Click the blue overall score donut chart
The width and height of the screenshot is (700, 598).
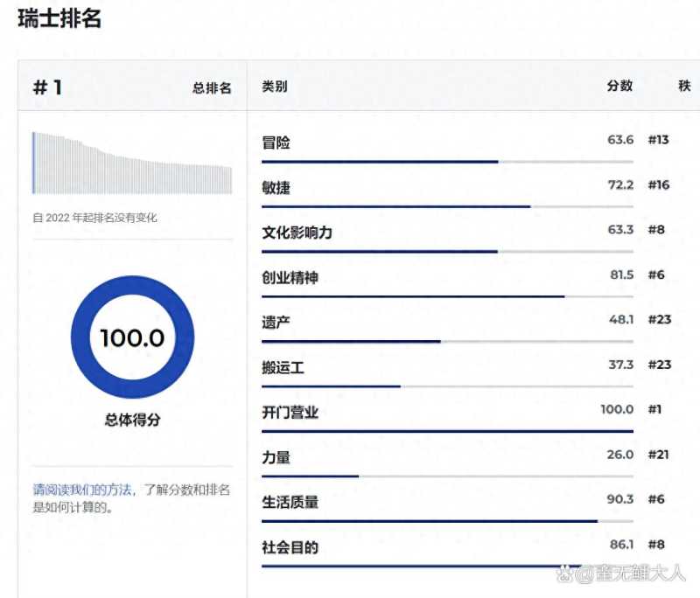coord(132,337)
